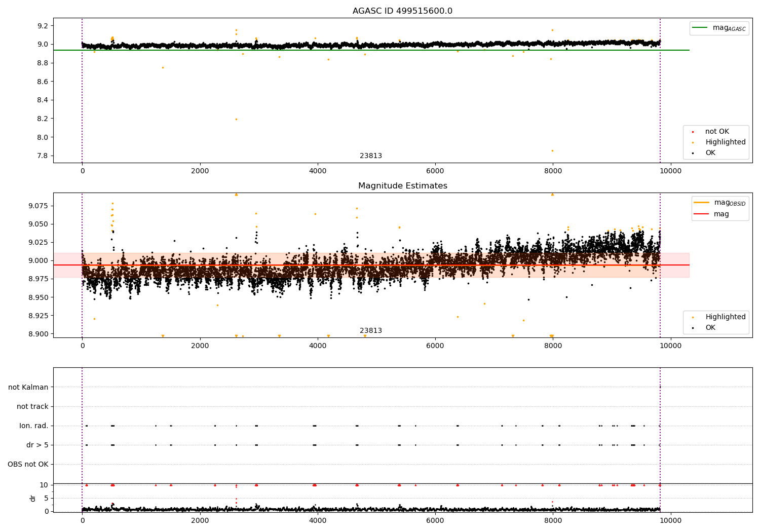Click the 'Magnitude Estimates' plot title
Image resolution: width=760 pixels, height=532 pixels.
coord(402,186)
